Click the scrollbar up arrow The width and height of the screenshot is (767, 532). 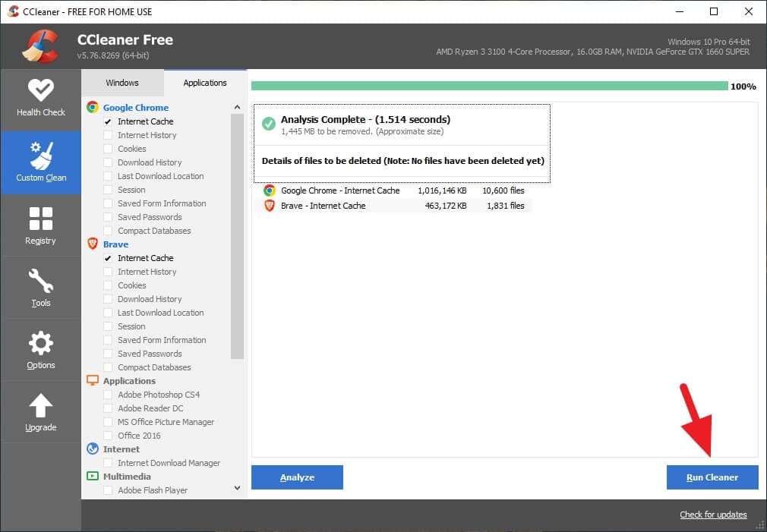(237, 107)
